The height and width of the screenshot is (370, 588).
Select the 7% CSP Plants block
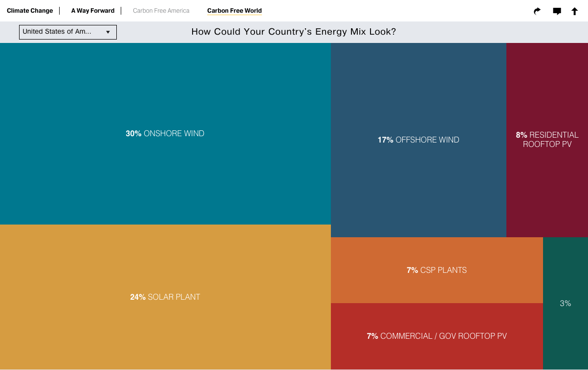(x=436, y=270)
